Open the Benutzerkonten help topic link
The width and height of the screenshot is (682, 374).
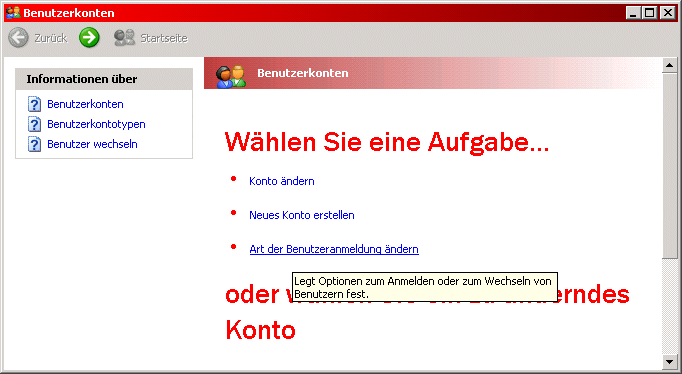(85, 104)
